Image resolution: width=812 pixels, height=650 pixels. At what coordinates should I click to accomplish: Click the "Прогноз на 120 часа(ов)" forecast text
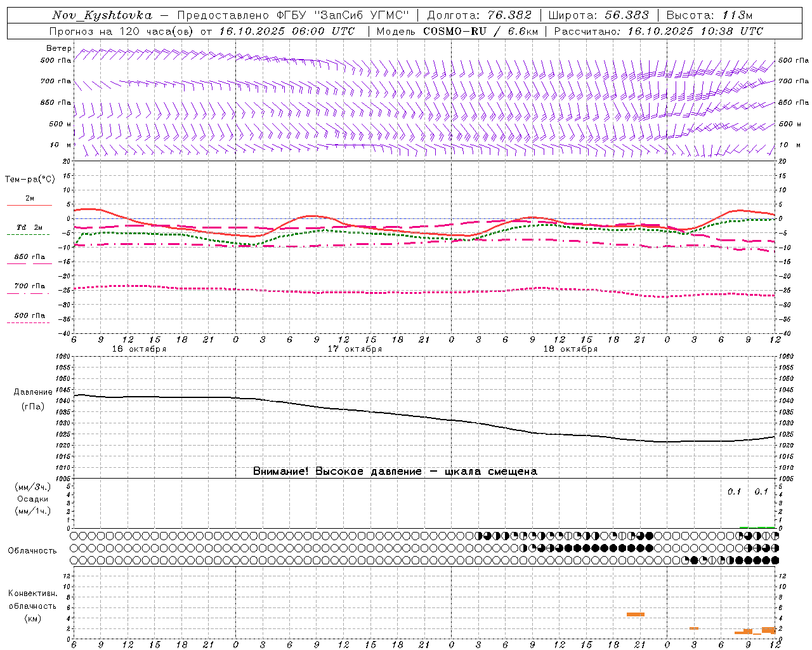pyautogui.click(x=122, y=31)
